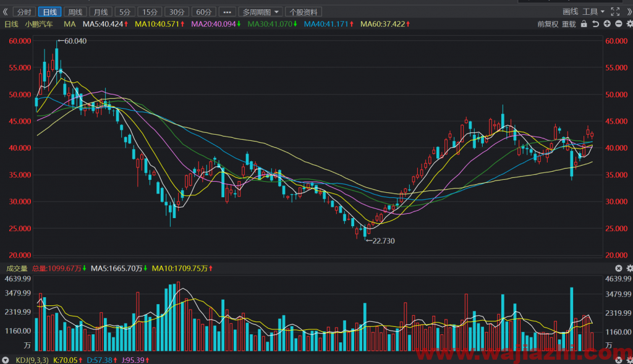Screen dimensions: 633x364
Task: Expand the 多周期图 dropdown
Action: click(x=260, y=12)
